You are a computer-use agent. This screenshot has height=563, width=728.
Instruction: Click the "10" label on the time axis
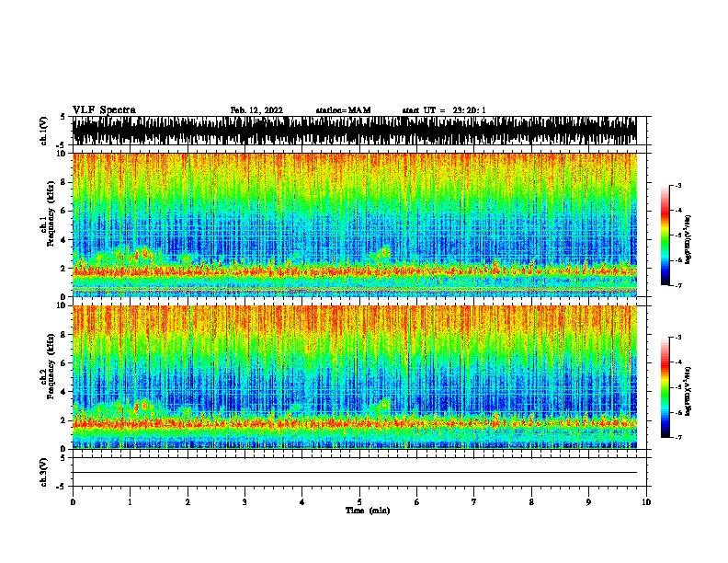point(646,502)
